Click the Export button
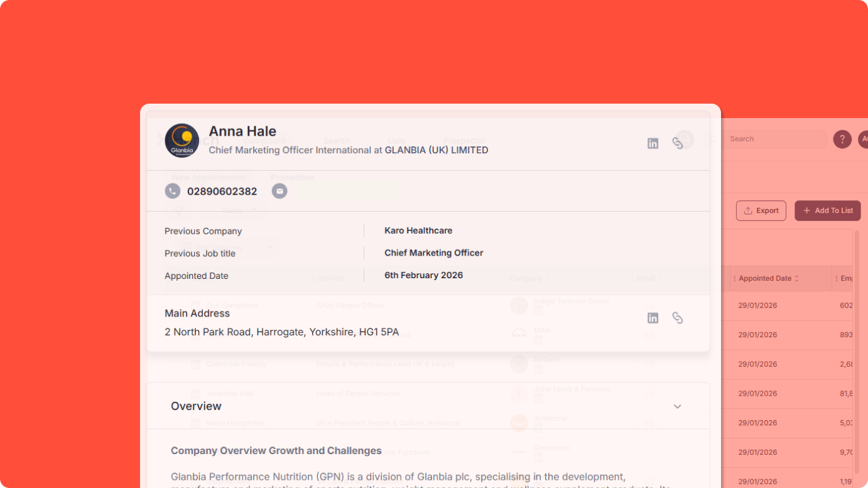Screen dimensions: 868x488 click(761, 211)
